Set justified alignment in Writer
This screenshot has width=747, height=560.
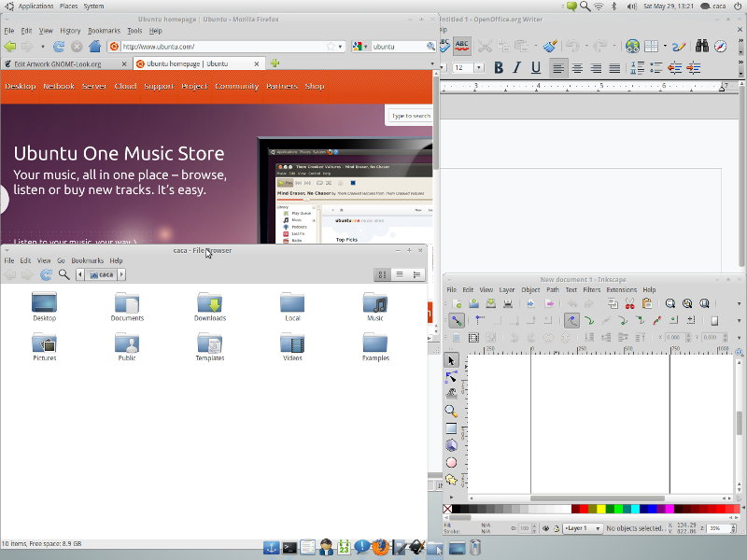click(x=614, y=68)
